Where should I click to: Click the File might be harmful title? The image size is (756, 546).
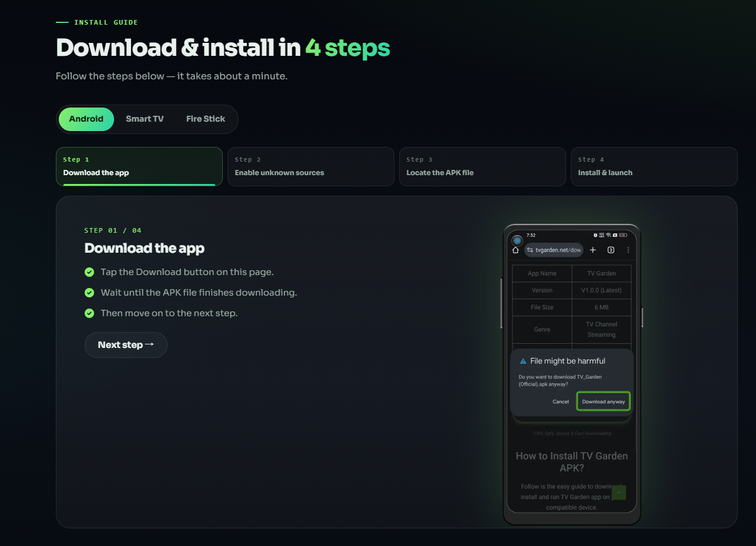click(567, 361)
